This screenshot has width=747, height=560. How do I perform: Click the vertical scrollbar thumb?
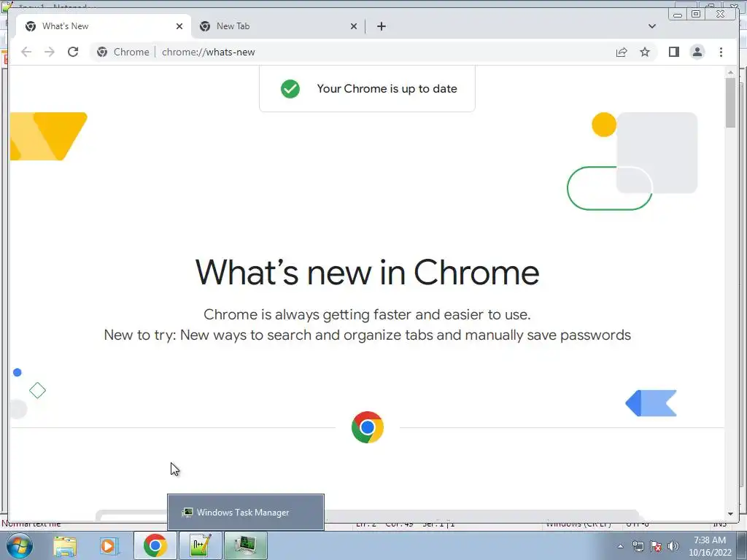coord(730,102)
